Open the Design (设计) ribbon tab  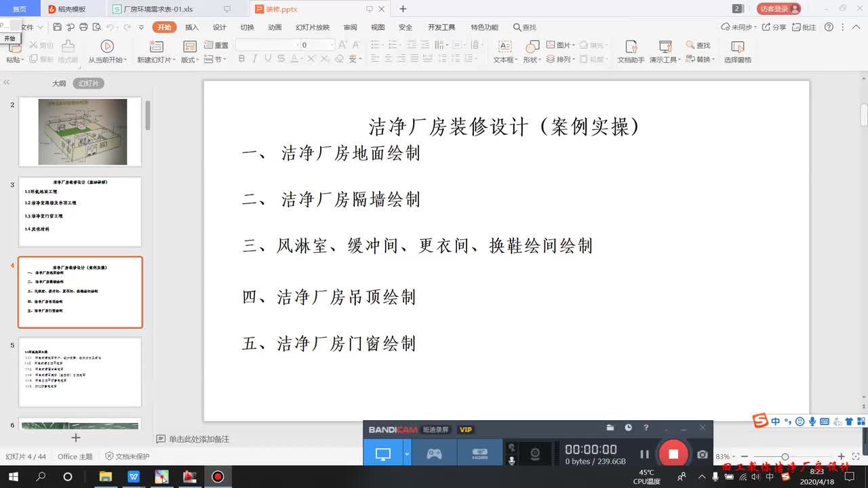220,27
